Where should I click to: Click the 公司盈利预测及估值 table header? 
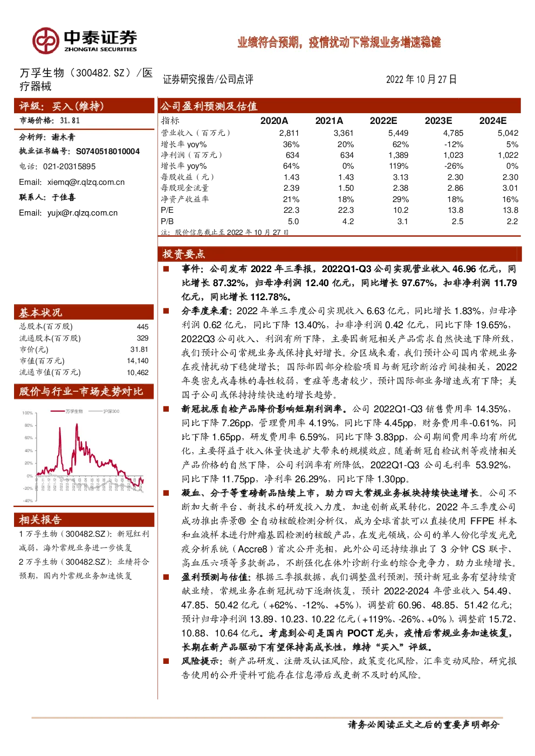(209, 106)
